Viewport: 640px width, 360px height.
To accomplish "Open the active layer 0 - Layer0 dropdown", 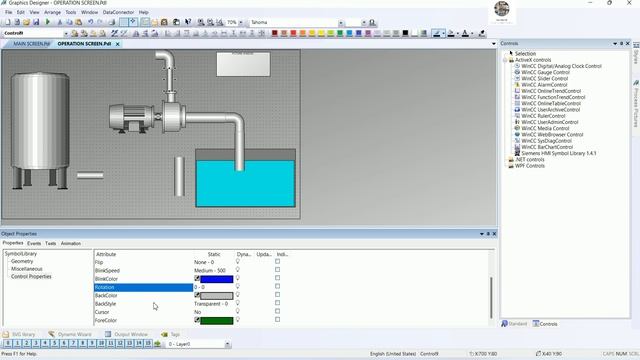I will [227, 344].
